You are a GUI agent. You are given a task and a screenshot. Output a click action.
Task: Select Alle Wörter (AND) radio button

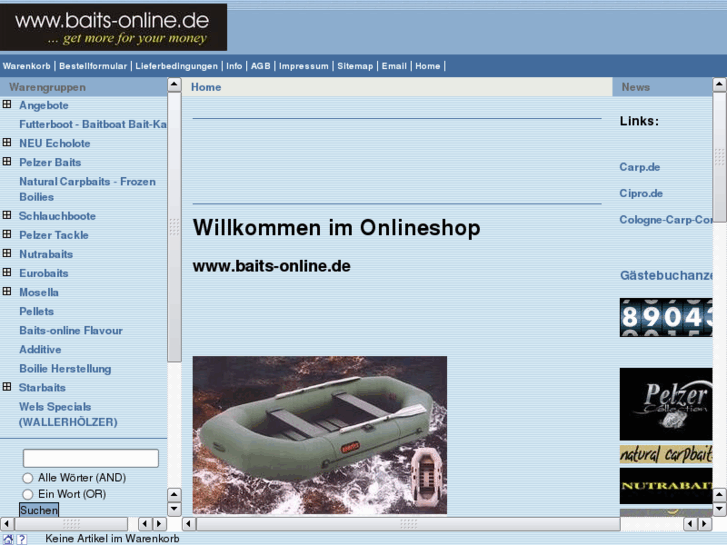pos(28,478)
